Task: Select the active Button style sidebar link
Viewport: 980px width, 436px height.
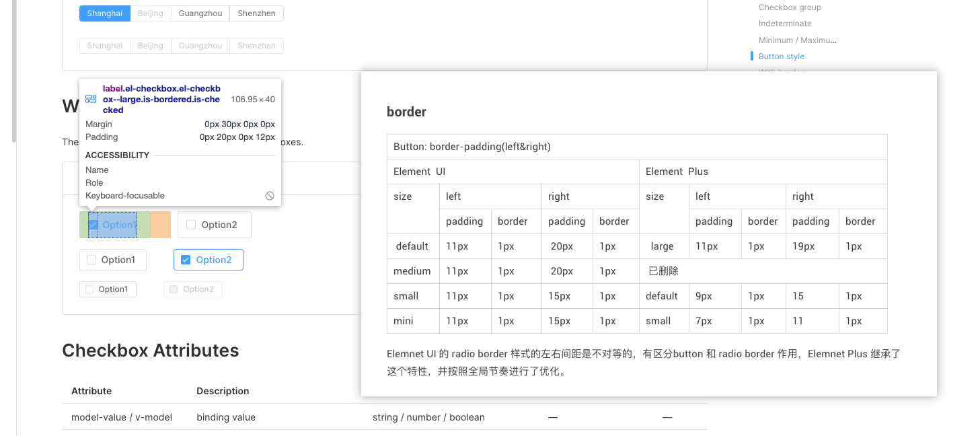Action: [x=782, y=57]
